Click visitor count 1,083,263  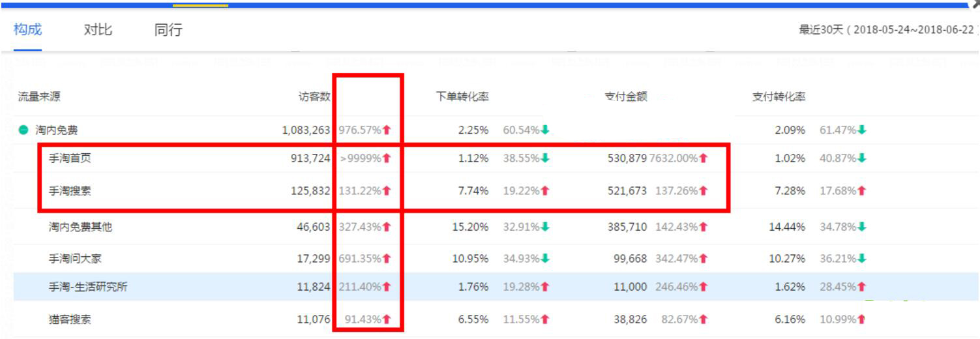306,130
